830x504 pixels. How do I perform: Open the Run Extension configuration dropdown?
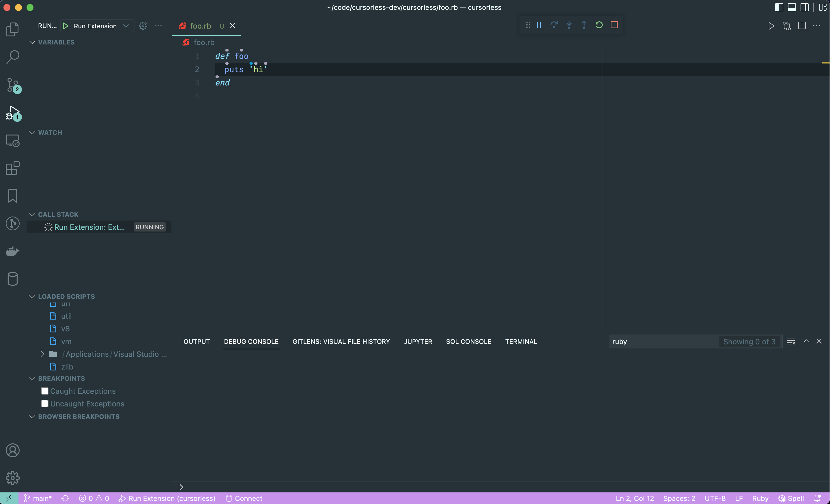[126, 26]
